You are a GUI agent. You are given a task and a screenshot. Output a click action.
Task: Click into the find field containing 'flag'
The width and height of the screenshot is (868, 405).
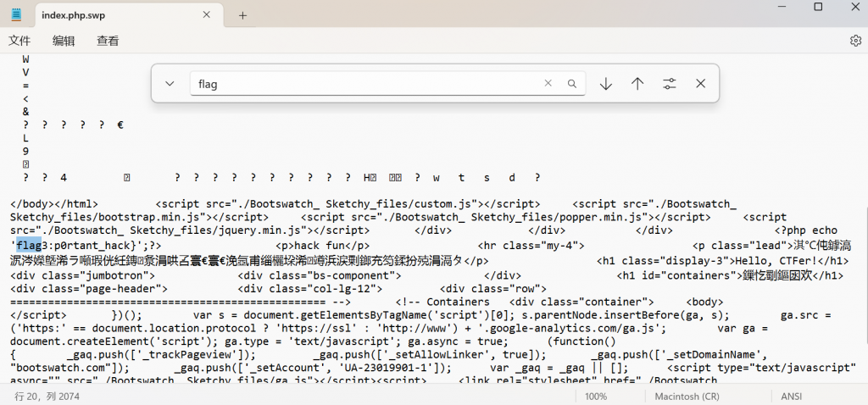click(364, 84)
